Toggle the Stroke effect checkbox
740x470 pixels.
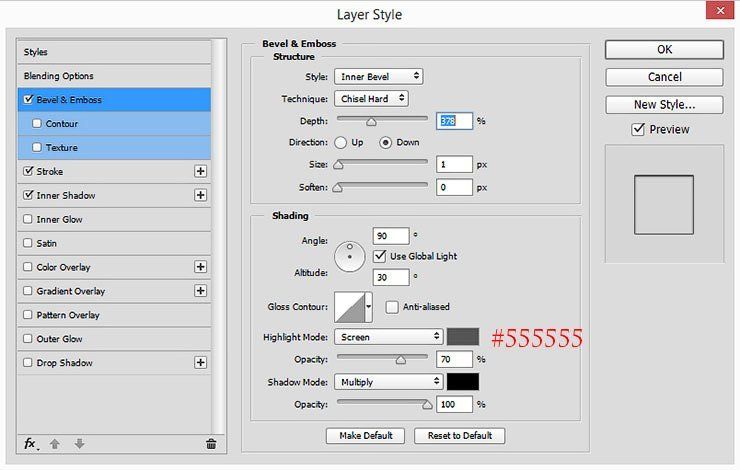pyautogui.click(x=28, y=171)
